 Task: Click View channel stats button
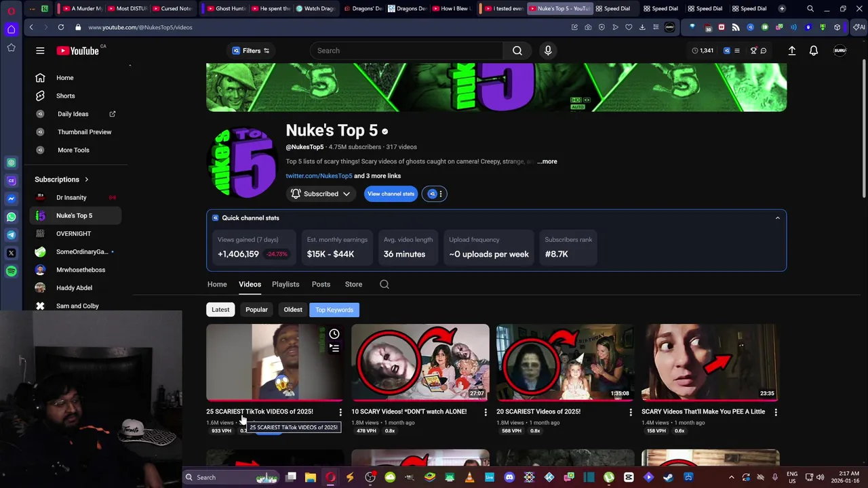[391, 194]
